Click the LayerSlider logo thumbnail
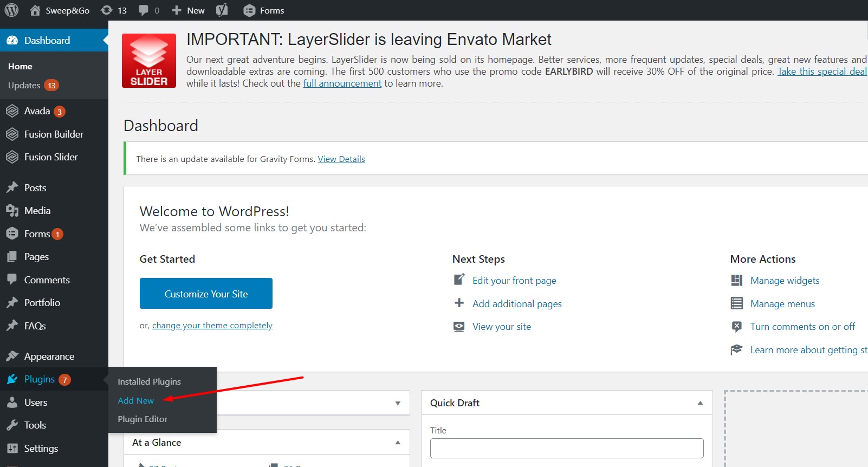This screenshot has height=467, width=868. [149, 61]
